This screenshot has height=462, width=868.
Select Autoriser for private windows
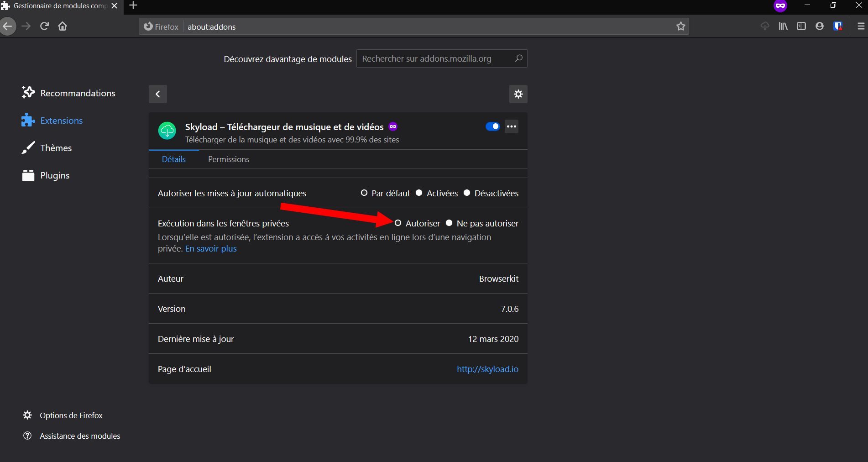tap(398, 223)
